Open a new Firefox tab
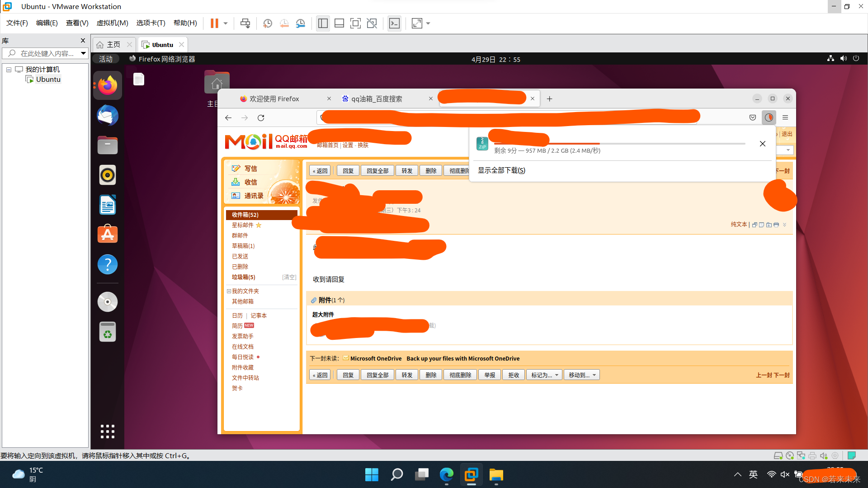 (549, 99)
